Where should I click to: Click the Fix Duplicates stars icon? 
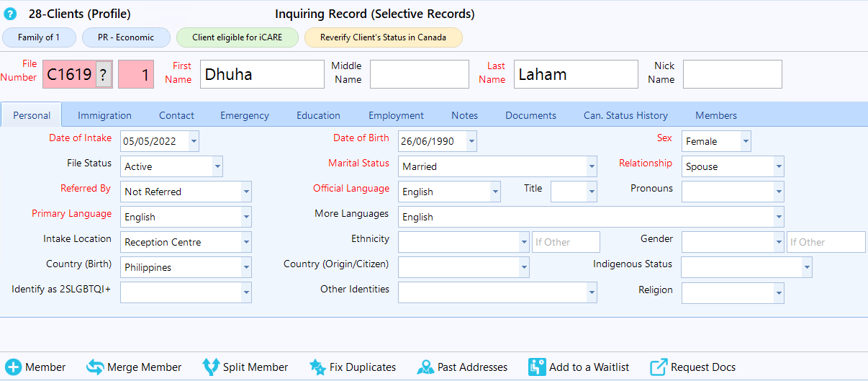[317, 367]
